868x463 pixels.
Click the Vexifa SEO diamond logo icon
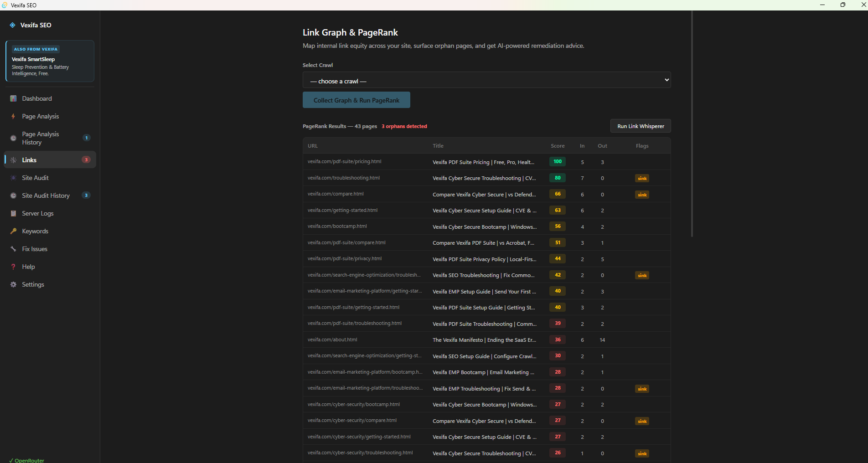(12, 25)
